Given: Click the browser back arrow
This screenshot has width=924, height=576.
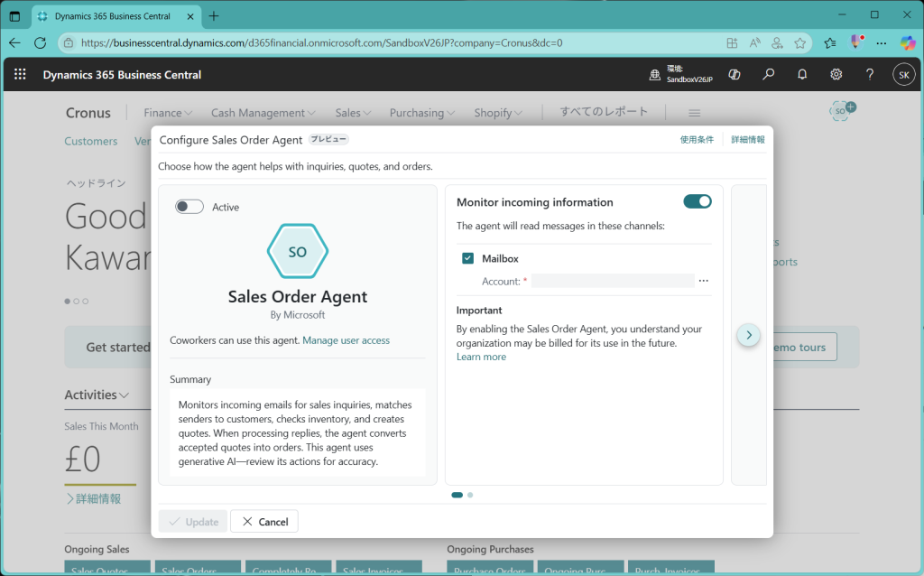Looking at the screenshot, I should 14,42.
